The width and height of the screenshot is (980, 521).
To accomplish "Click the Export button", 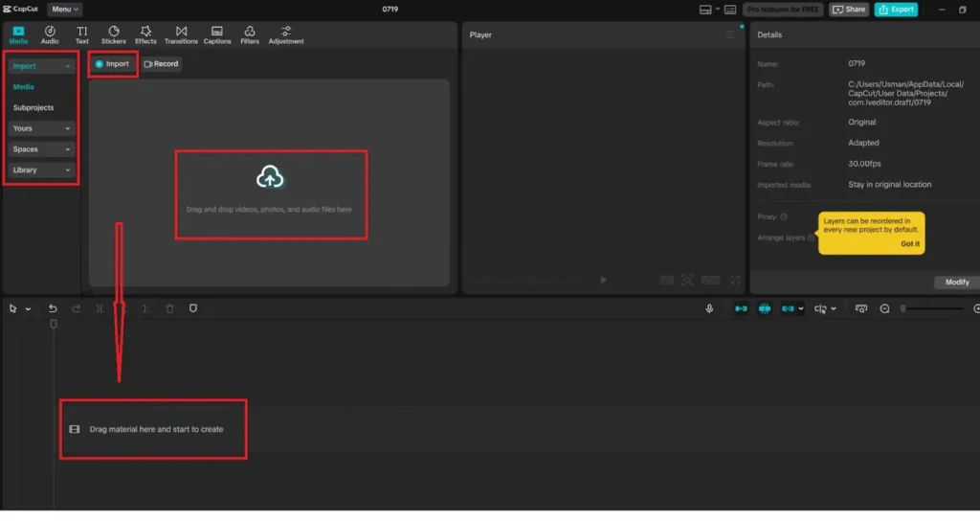I will 896,10.
